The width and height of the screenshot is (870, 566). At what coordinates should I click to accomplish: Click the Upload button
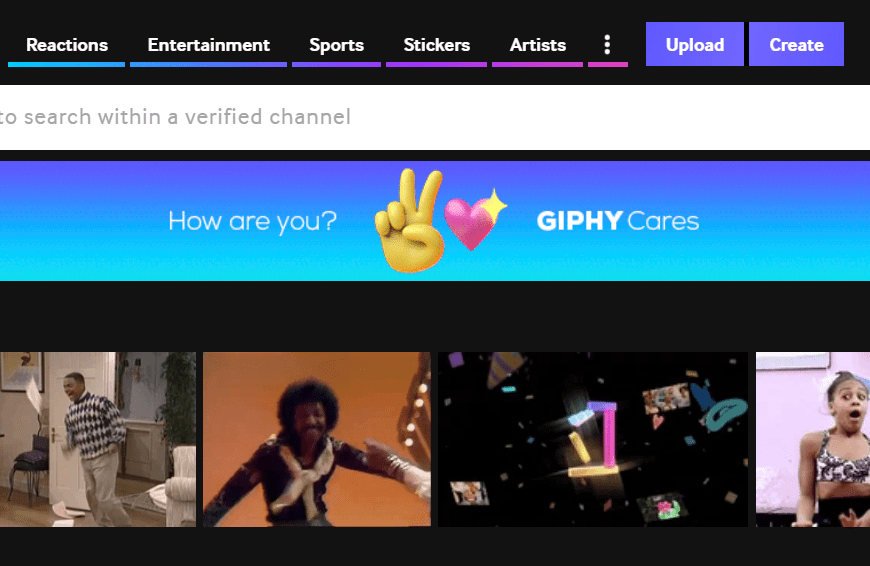695,44
